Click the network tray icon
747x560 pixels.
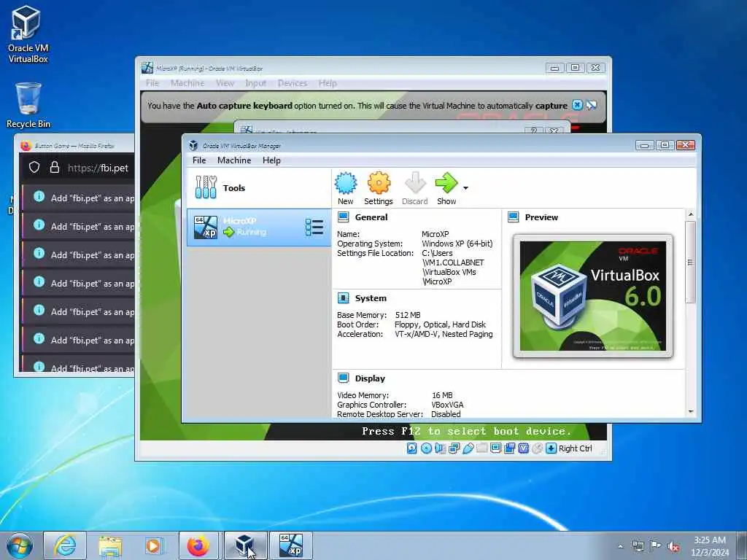(x=638, y=546)
